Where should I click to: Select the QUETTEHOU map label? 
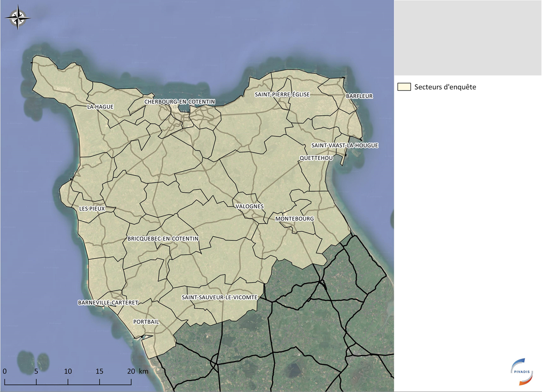tap(316, 158)
